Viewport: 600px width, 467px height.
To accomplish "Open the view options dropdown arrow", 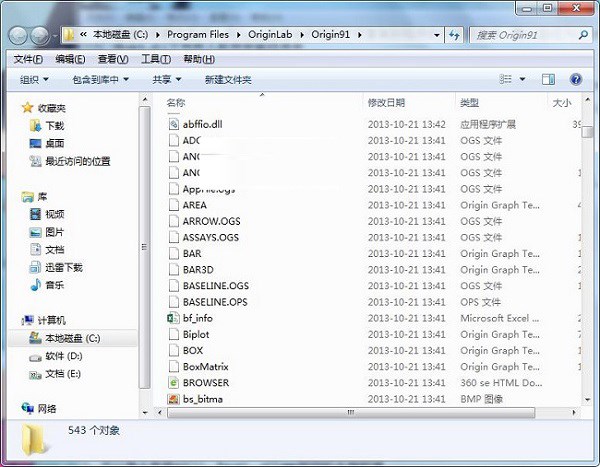I will tap(522, 79).
